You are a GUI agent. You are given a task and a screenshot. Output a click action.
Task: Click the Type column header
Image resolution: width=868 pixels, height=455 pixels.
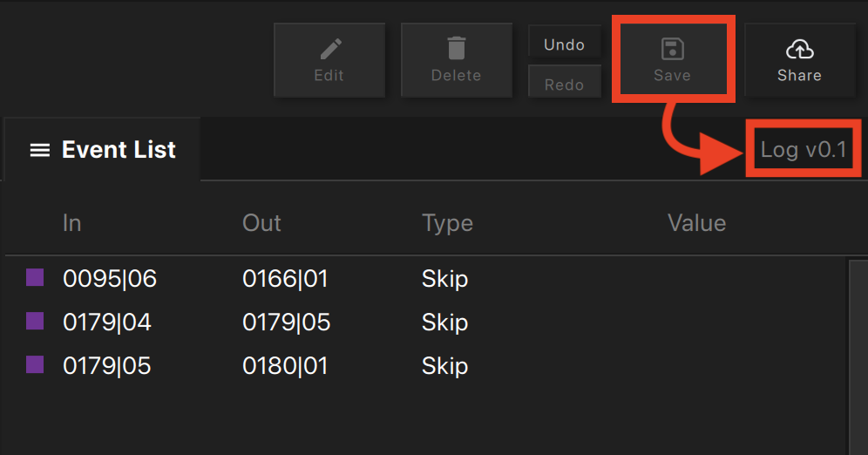pos(447,224)
